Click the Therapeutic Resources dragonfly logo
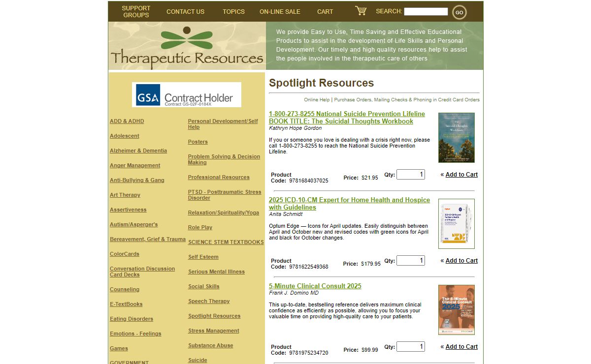This screenshot has height=364, width=591. 187,46
